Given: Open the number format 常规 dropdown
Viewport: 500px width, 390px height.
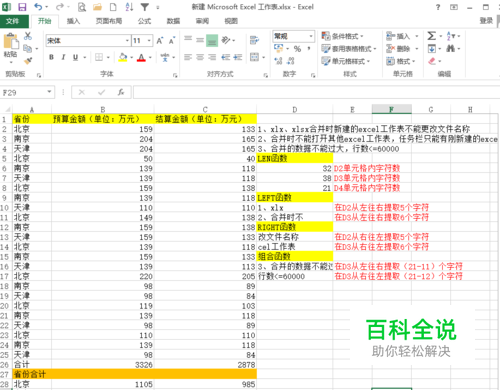Looking at the screenshot, I should [311, 36].
